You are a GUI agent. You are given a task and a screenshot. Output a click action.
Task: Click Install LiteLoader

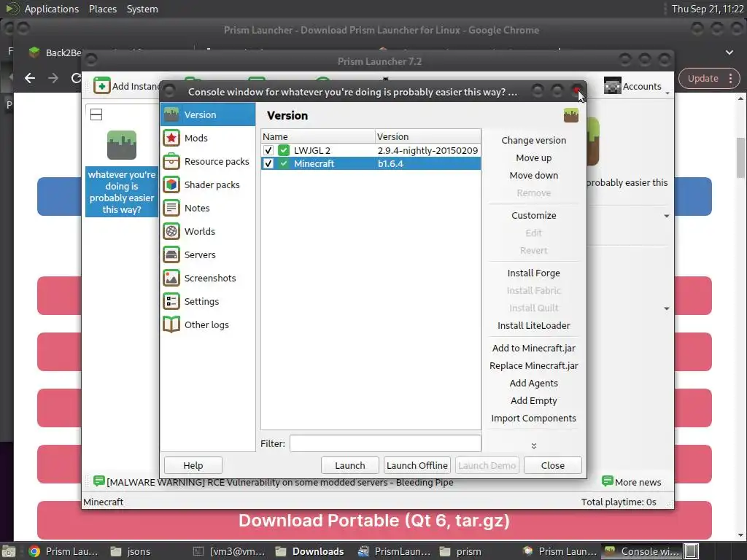click(533, 326)
